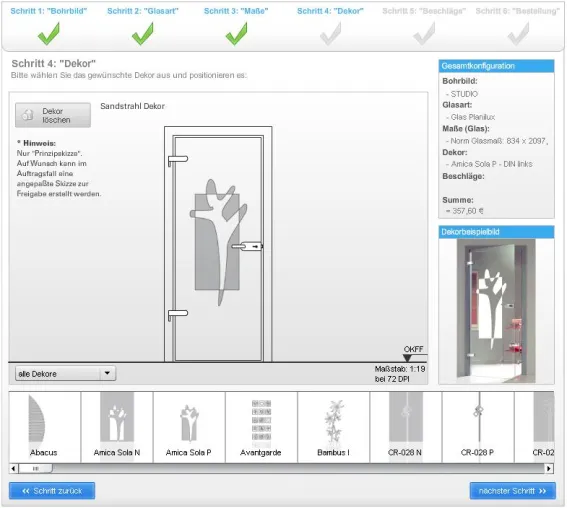Screen dimensions: 567x508
Task: Open the 'alle Dekore' dropdown
Action: (x=65, y=373)
